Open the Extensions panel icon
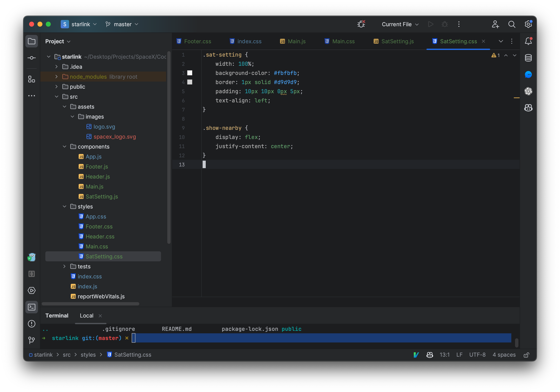Viewport: 560px width, 392px height. pyautogui.click(x=32, y=80)
